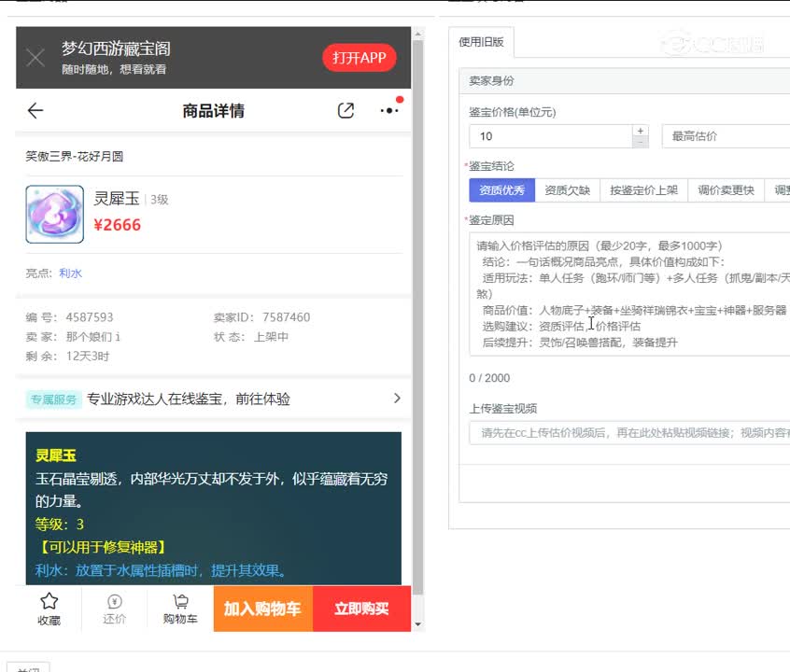Image resolution: width=790 pixels, height=672 pixels.
Task: Expand the 专属服务 chevron arrow
Action: [397, 399]
